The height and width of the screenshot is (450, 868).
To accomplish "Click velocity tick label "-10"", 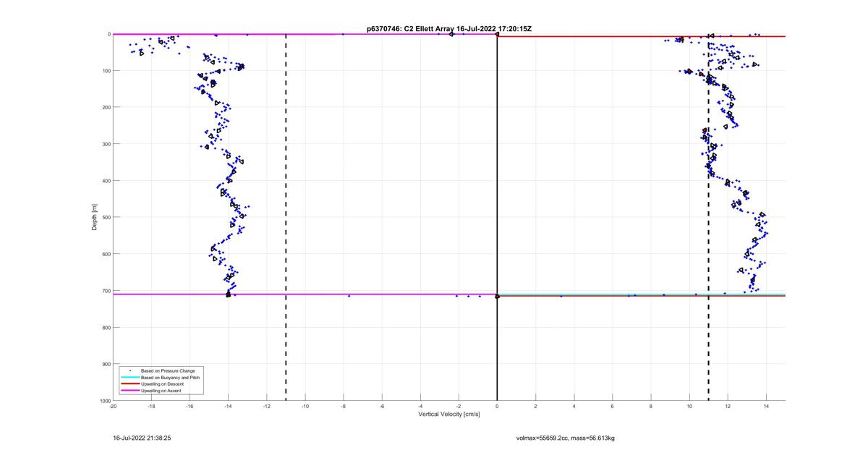I will point(305,407).
